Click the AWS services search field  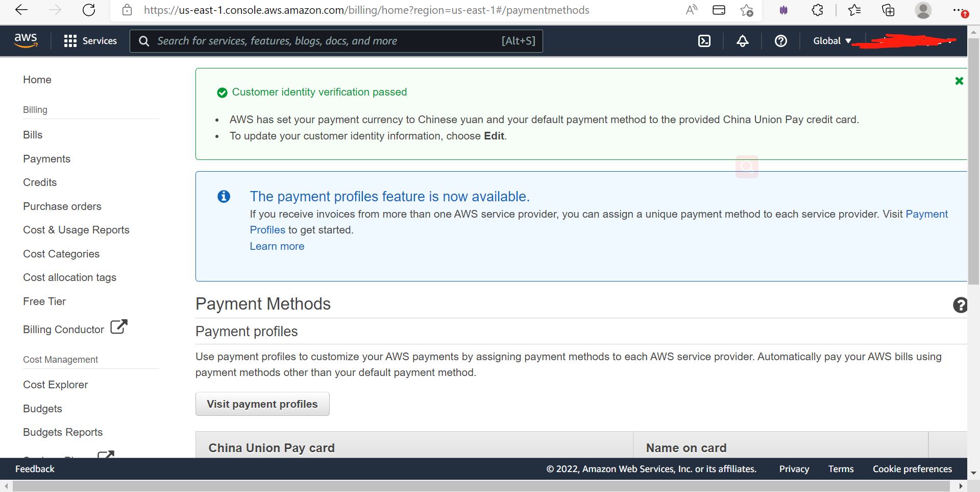[x=336, y=41]
